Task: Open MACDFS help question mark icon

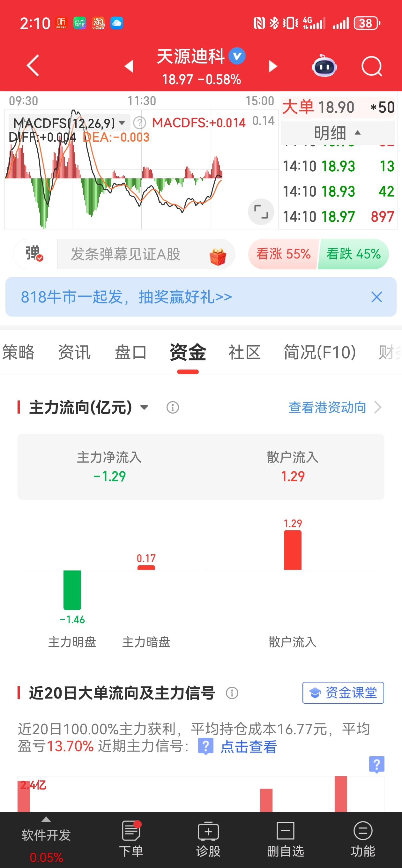Action: 139,123
